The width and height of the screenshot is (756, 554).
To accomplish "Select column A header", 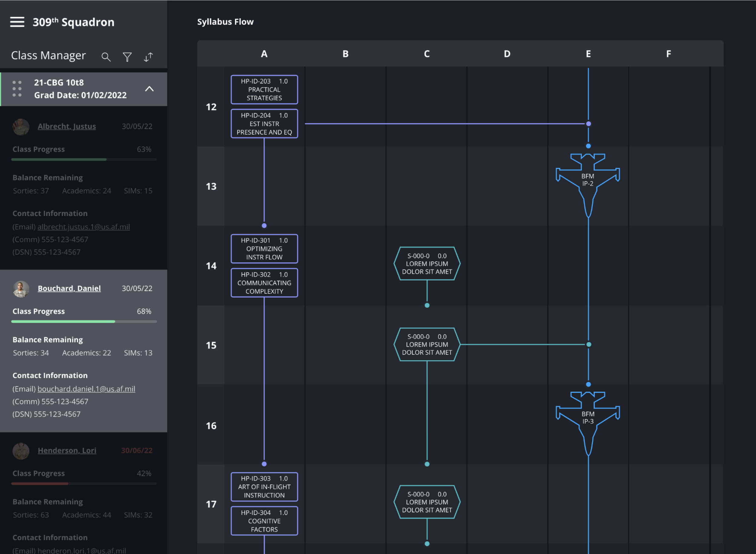I will click(x=264, y=54).
